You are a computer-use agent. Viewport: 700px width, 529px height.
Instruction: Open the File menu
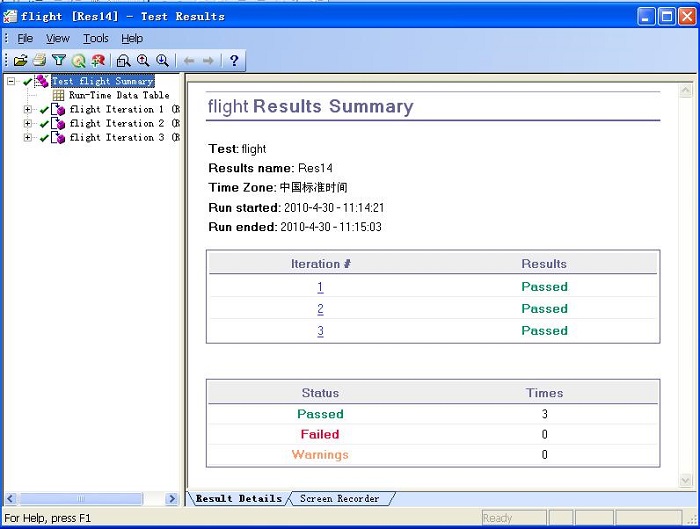pyautogui.click(x=25, y=39)
